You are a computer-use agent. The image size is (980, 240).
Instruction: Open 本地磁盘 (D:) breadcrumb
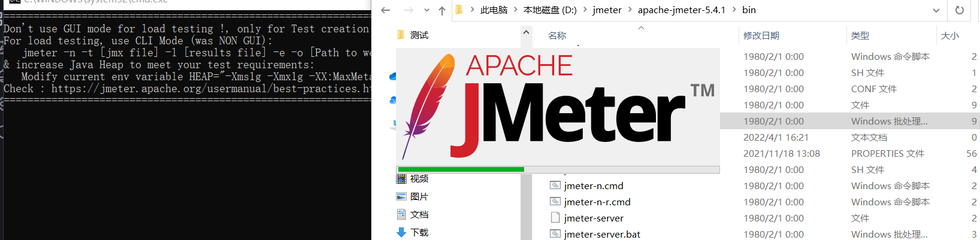point(550,10)
